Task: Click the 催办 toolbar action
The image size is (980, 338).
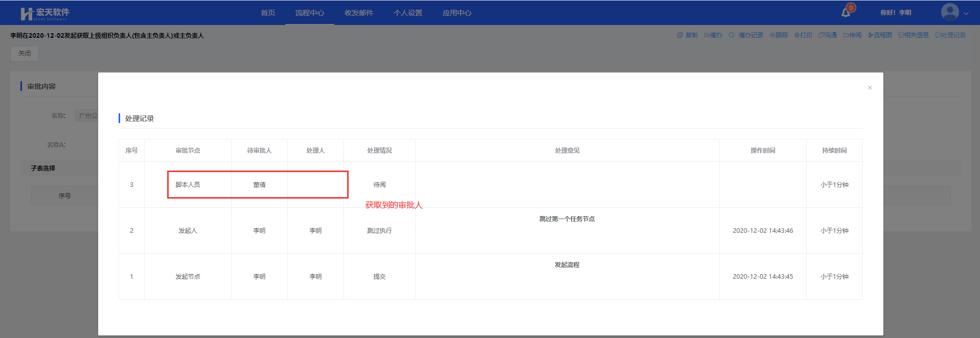Action: 713,35
